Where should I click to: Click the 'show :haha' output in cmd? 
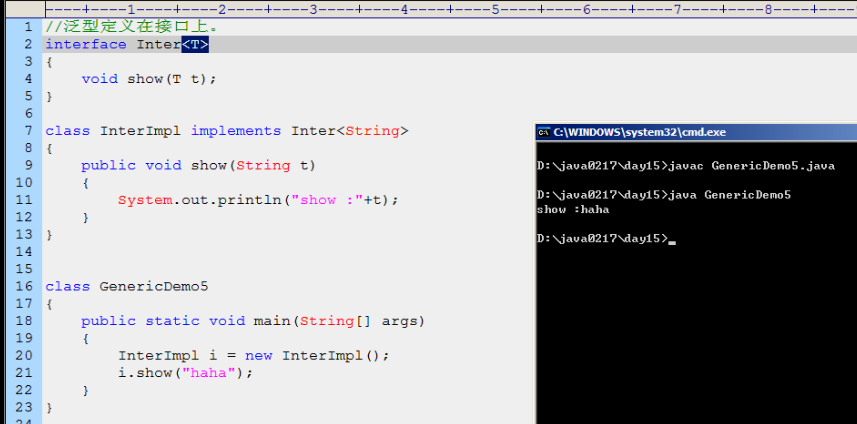click(x=573, y=209)
